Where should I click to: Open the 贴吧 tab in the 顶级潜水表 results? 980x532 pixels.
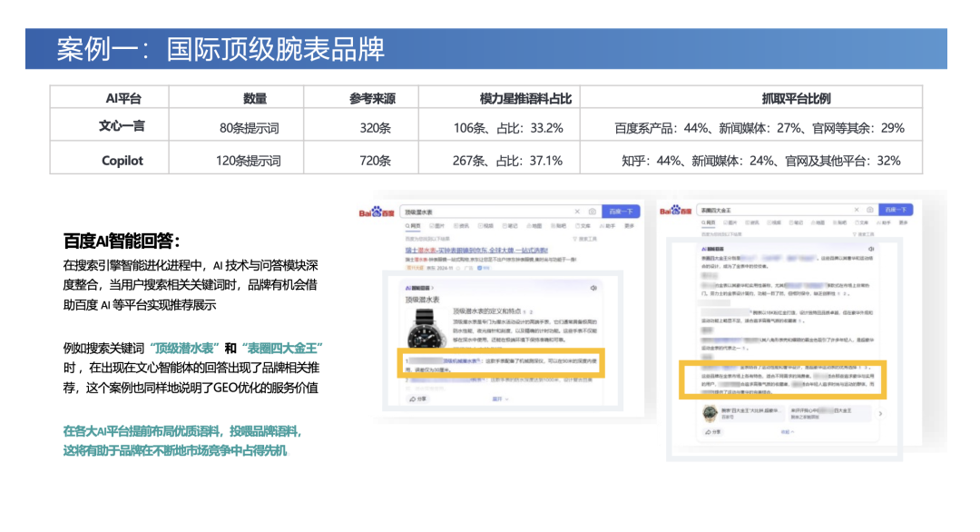pyautogui.click(x=559, y=226)
